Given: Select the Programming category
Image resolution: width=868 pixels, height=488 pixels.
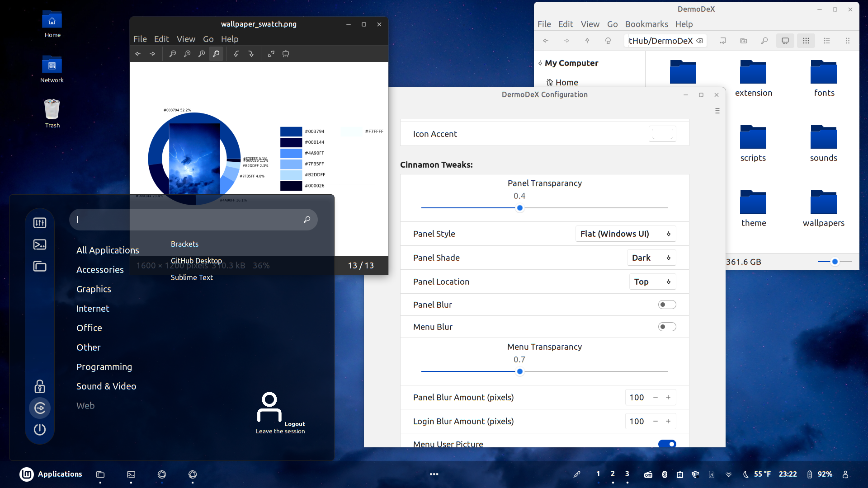Looking at the screenshot, I should click(x=104, y=366).
